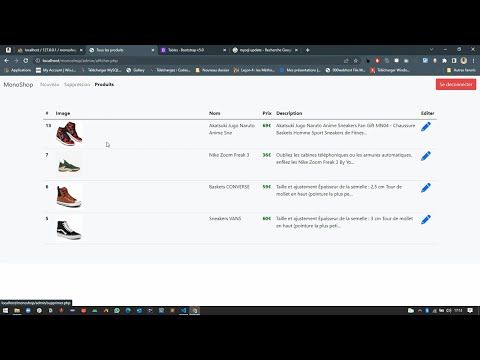
Task: Open the Chrome profile avatar
Action: pos(464,61)
